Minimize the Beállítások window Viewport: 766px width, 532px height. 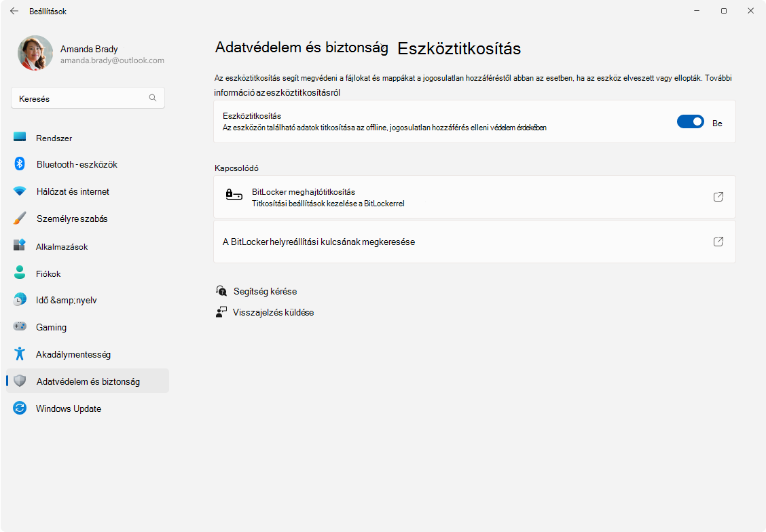click(x=697, y=11)
